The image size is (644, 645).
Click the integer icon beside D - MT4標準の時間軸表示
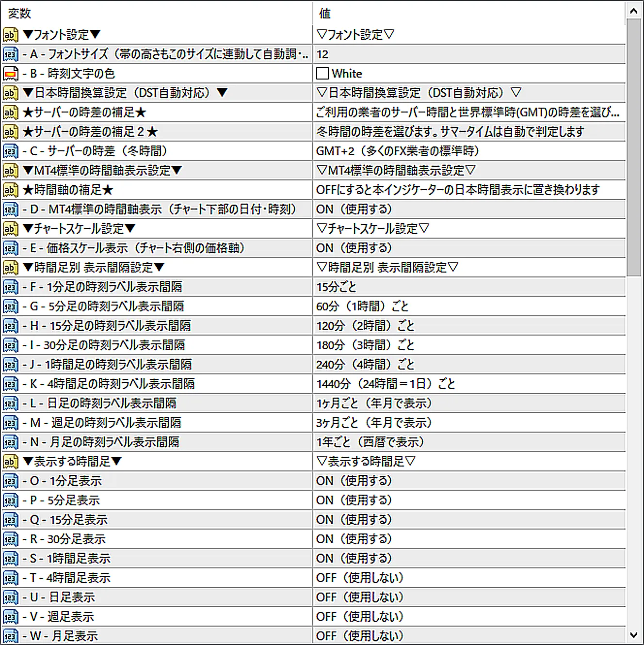click(x=11, y=210)
